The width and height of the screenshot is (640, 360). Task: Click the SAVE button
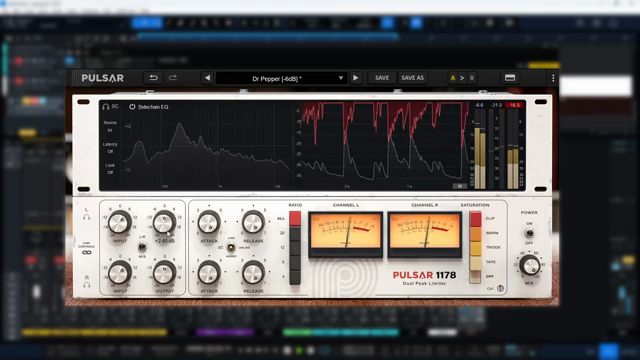point(382,78)
